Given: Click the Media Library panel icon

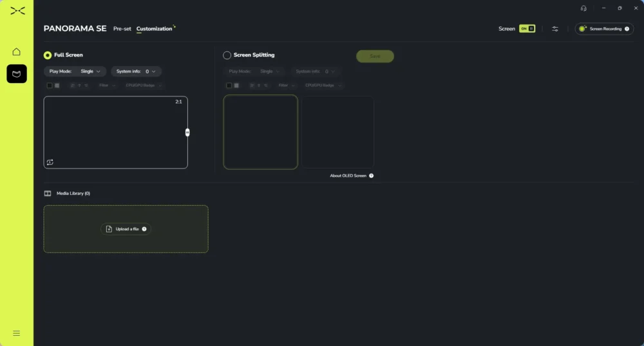Looking at the screenshot, I should coord(48,193).
